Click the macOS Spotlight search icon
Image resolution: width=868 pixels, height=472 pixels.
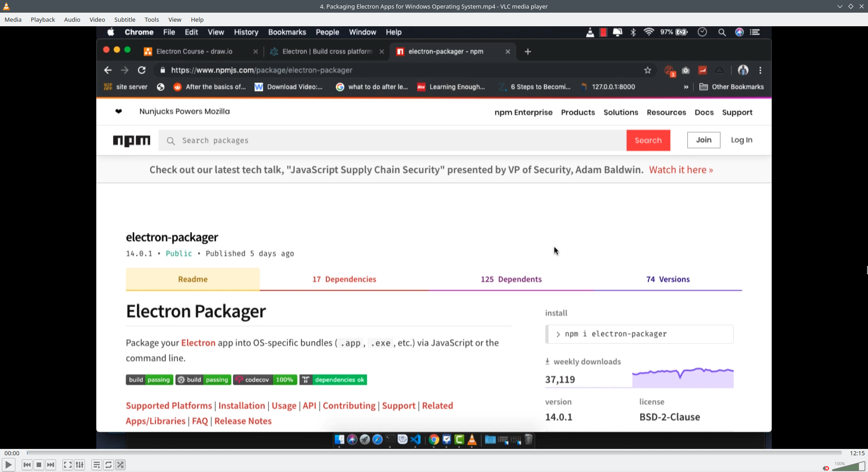[722, 32]
